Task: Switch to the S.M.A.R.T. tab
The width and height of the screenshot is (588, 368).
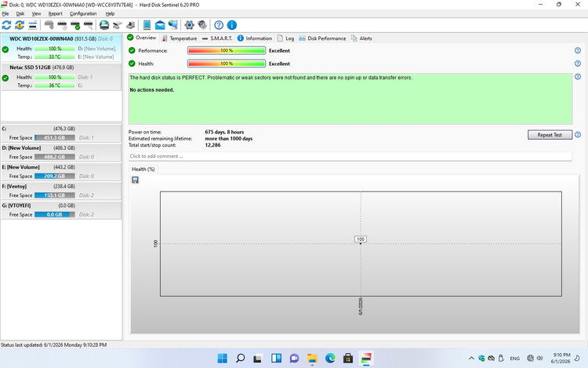Action: tap(217, 38)
